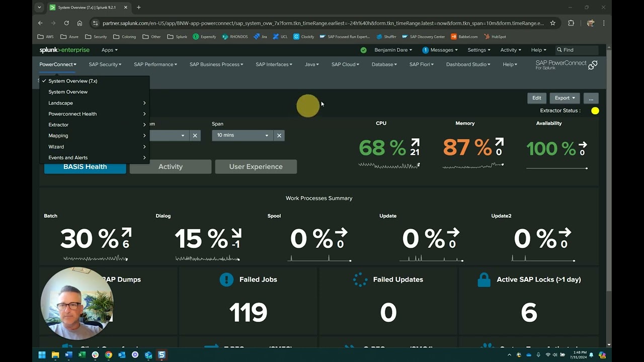The height and width of the screenshot is (362, 644).
Task: Click the browser address bar
Action: pyautogui.click(x=322, y=23)
